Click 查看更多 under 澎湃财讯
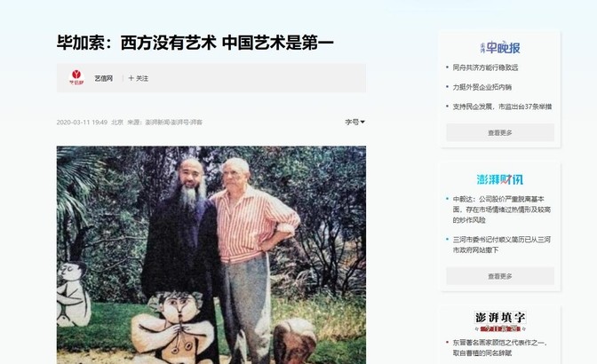597x364 pixels. click(x=500, y=276)
